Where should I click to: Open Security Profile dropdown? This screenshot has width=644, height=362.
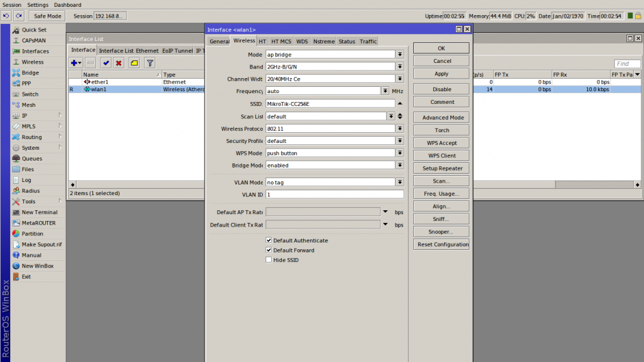click(399, 140)
